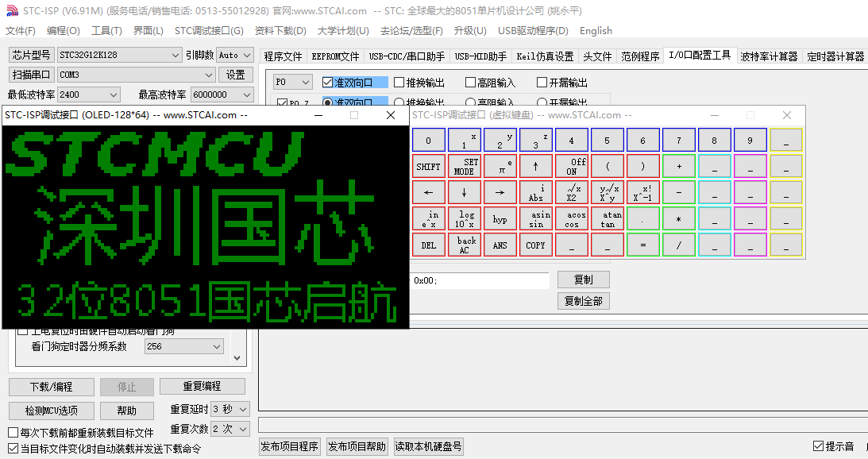868x459 pixels.
Task: Click the STC-ISP app logo in title bar
Action: click(12, 10)
